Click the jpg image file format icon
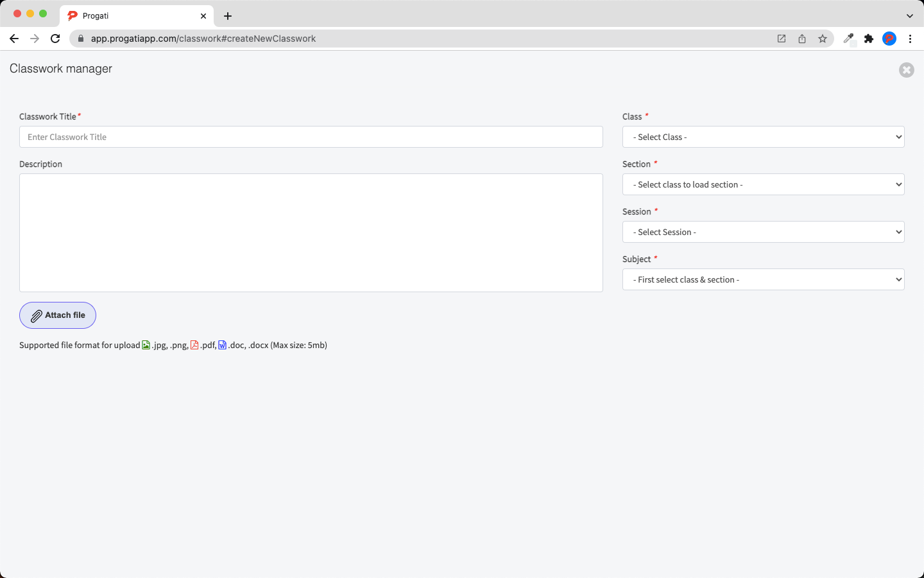 tap(146, 345)
